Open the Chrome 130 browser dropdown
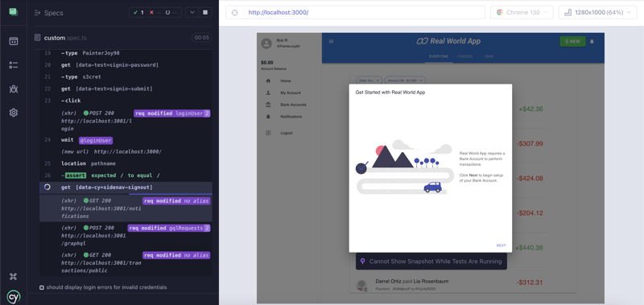 pyautogui.click(x=522, y=12)
